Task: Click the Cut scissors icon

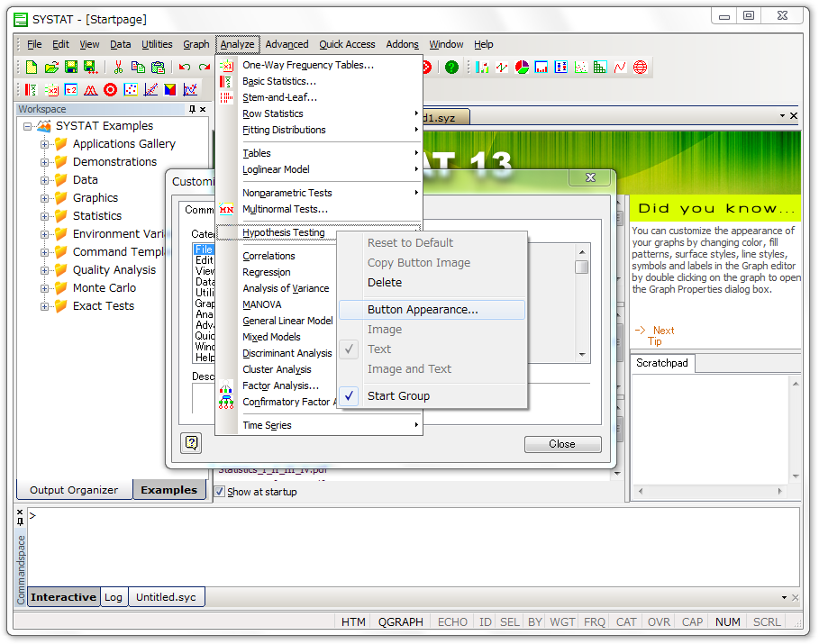Action: pyautogui.click(x=118, y=67)
